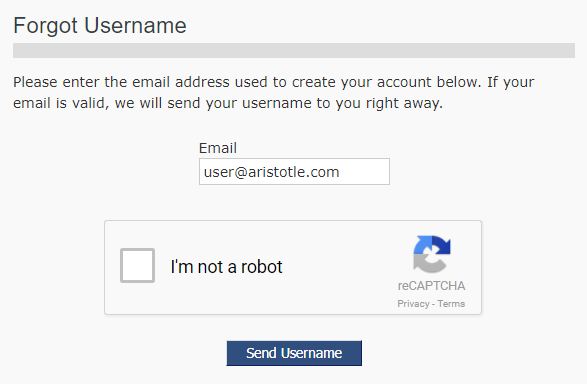587x384 pixels.
Task: Focus the field containing user@aristotle.com
Action: (x=294, y=172)
